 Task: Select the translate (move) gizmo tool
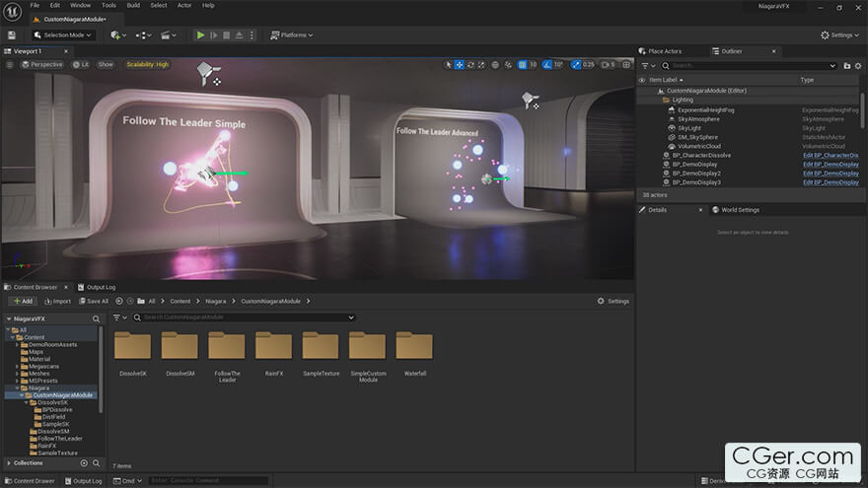pyautogui.click(x=461, y=65)
